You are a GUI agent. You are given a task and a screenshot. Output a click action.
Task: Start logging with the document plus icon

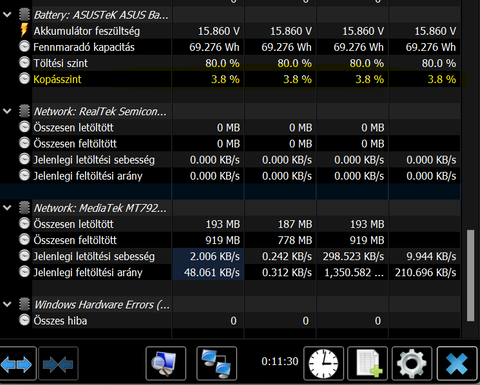tap(367, 364)
